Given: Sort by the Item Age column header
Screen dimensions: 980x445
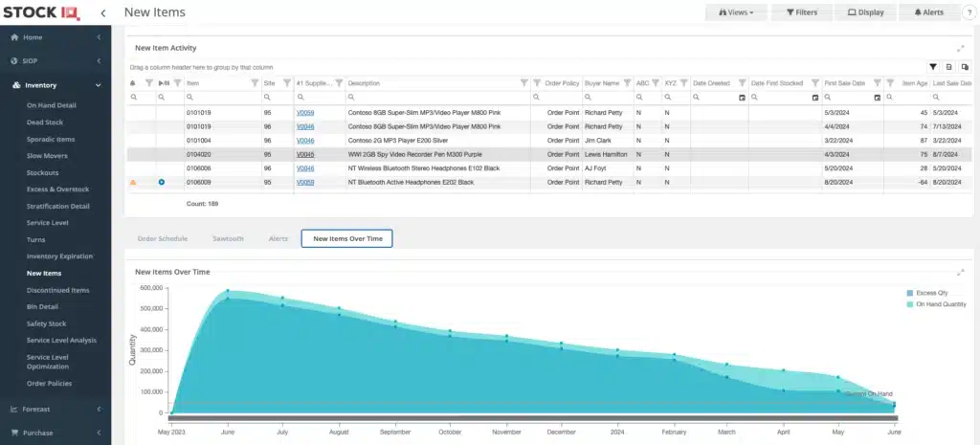Looking at the screenshot, I should [x=914, y=83].
